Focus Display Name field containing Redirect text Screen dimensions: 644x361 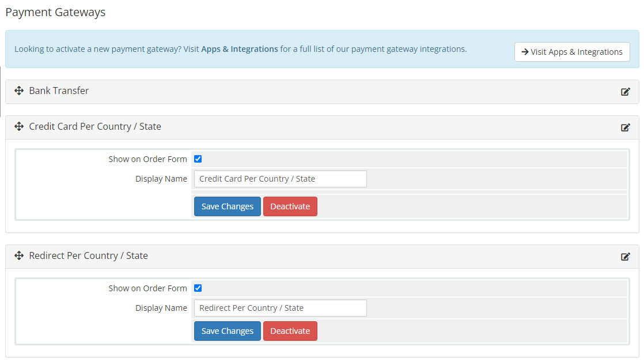[280, 308]
